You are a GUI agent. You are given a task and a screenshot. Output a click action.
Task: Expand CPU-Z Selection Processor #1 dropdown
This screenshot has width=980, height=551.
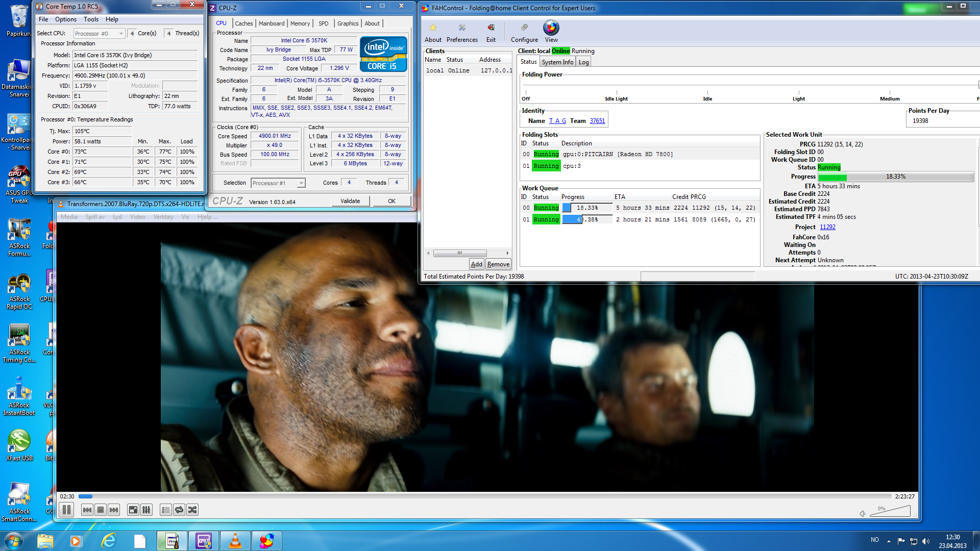pyautogui.click(x=278, y=183)
